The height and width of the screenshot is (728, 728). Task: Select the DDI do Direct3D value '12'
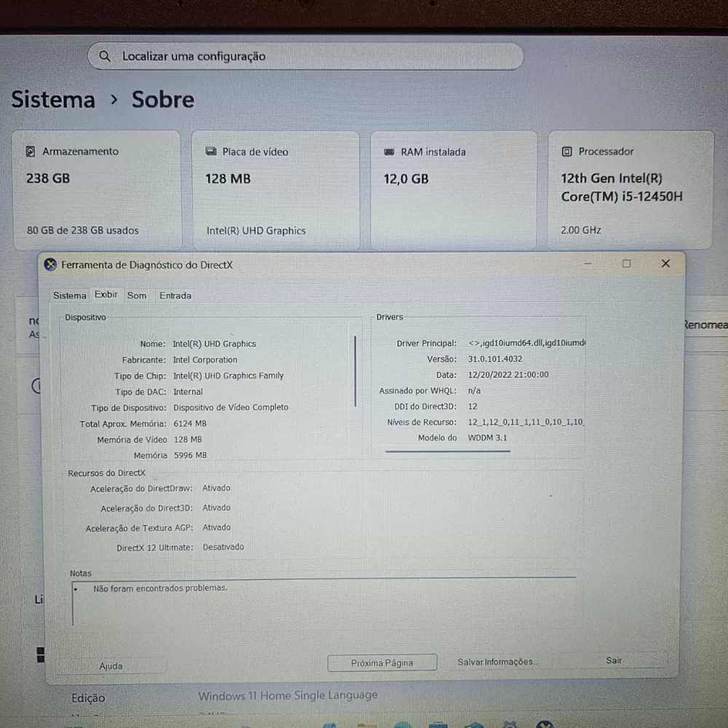point(472,406)
